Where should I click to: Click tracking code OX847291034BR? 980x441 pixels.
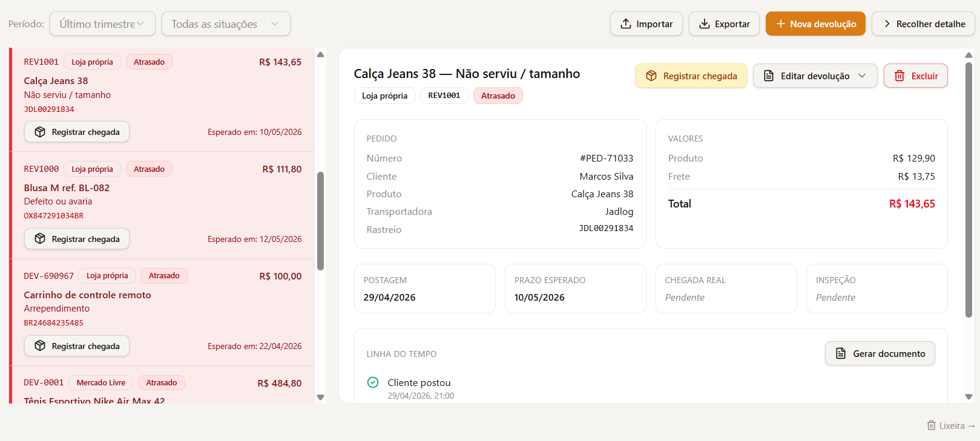coord(54,216)
